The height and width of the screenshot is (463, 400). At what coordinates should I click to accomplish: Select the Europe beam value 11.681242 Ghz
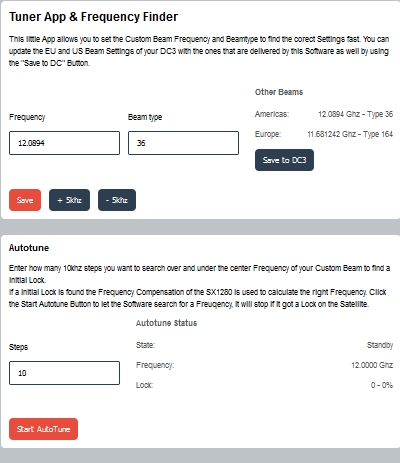click(x=350, y=134)
